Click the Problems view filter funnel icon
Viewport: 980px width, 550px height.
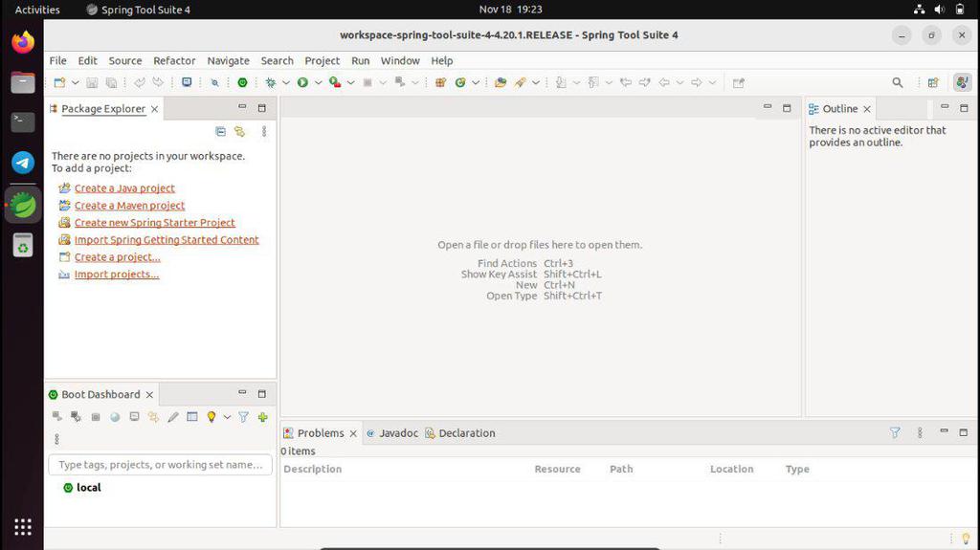(x=895, y=432)
